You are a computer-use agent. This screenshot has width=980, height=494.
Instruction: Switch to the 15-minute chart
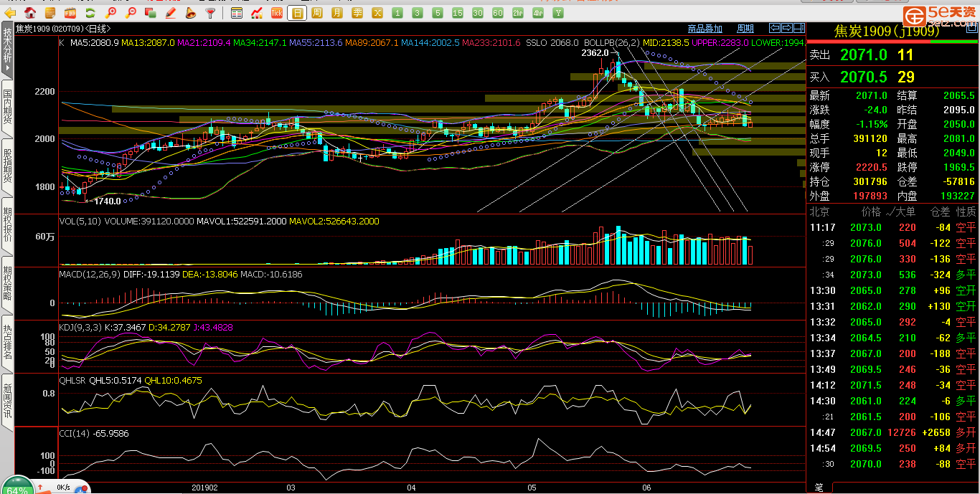pos(458,13)
